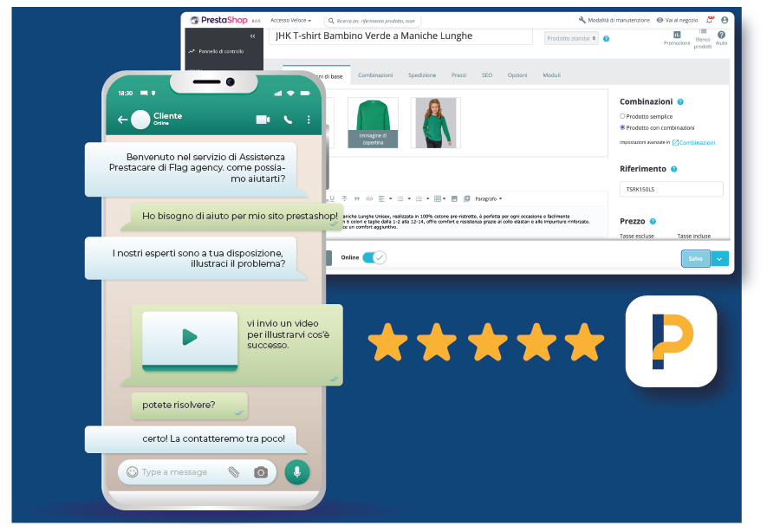Open the numbered list dropdown

coord(422,198)
